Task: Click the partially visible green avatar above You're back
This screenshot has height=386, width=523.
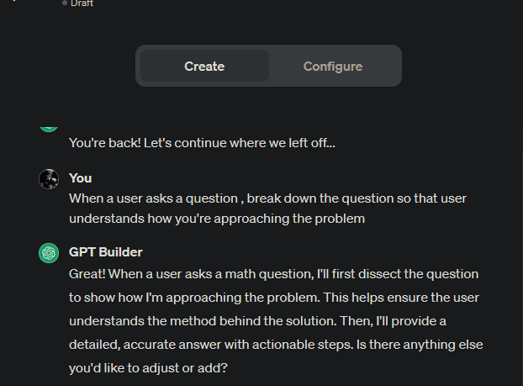Action: (49, 129)
